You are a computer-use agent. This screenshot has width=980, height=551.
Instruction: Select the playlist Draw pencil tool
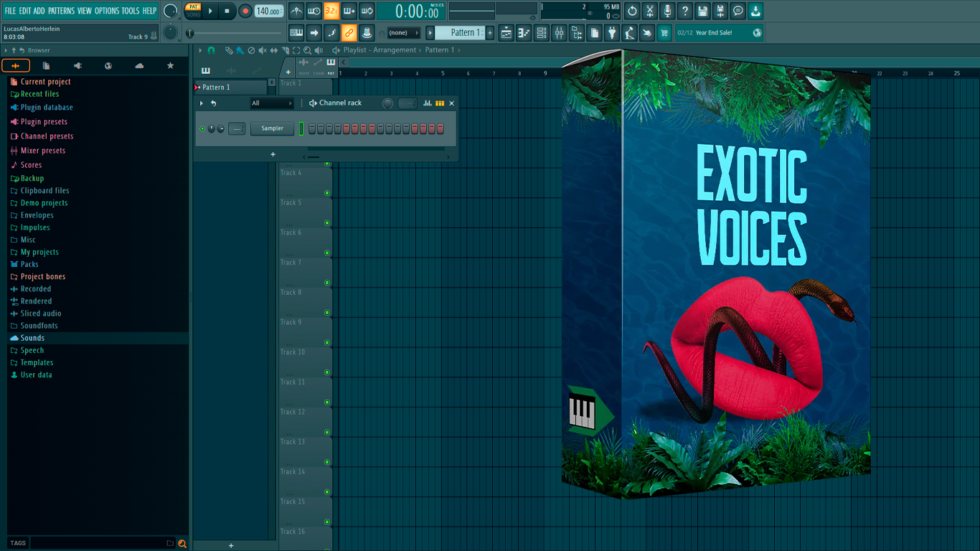(x=228, y=50)
